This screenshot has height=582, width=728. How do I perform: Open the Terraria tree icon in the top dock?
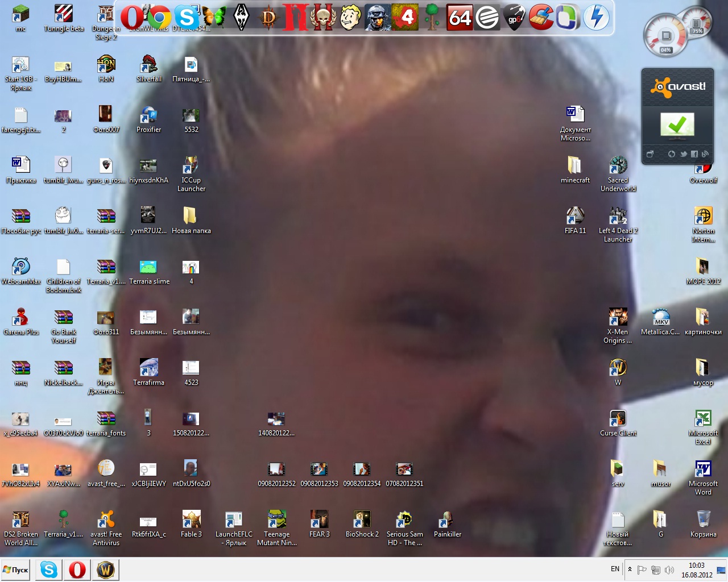433,18
